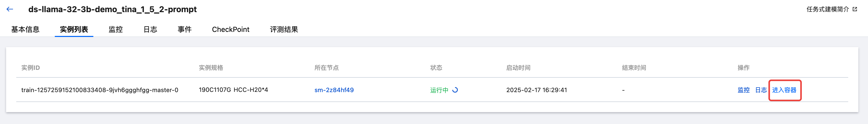Click the 状态 column header
Screen dimensions: 868x124
pyautogui.click(x=436, y=68)
